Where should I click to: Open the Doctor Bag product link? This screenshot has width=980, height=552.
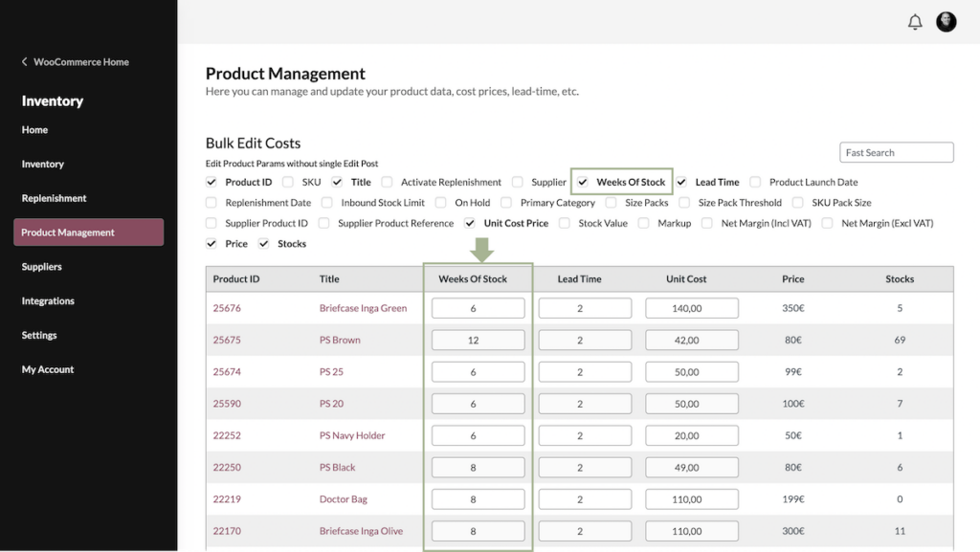(344, 499)
